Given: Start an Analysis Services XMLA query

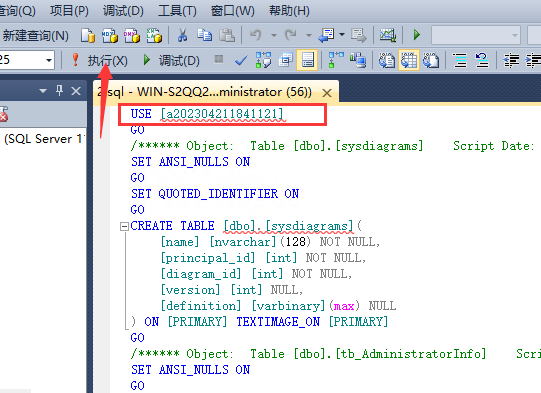Looking at the screenshot, I should click(x=154, y=35).
